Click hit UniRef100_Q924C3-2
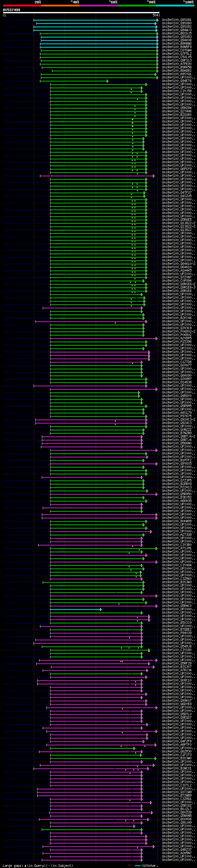 [179, 419]
